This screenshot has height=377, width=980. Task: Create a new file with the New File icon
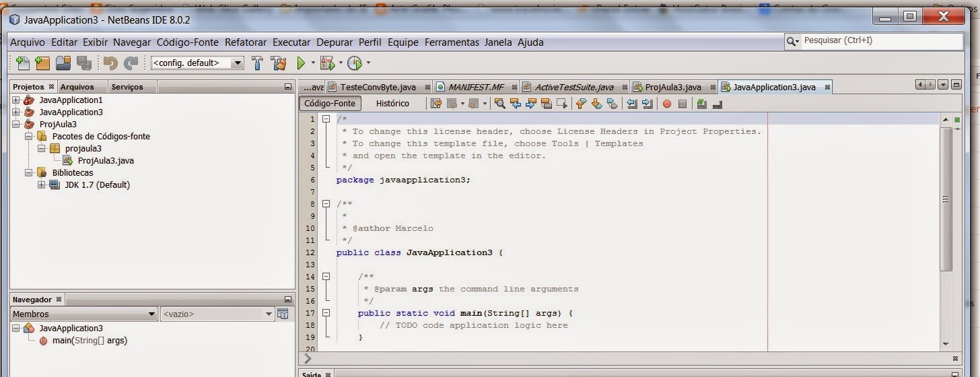(23, 63)
